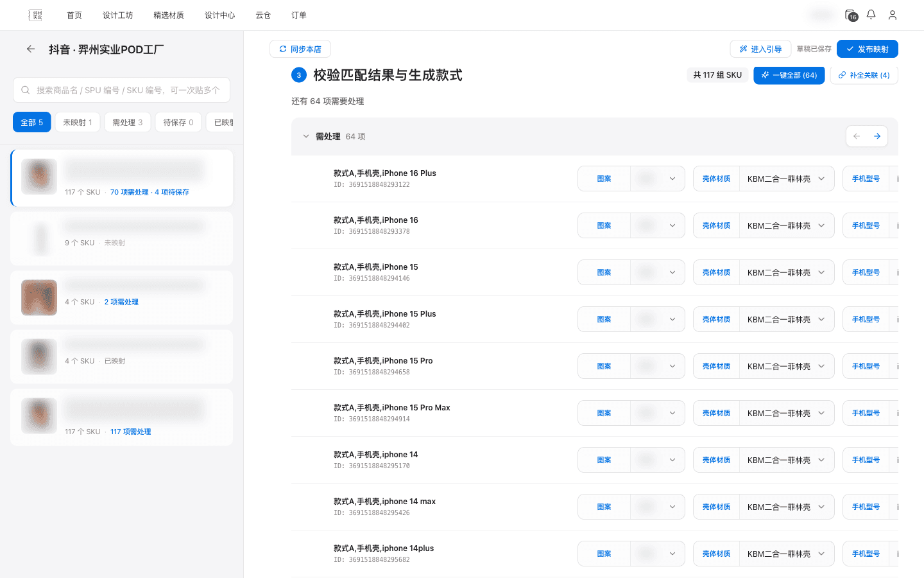Go to next page arrow in 需处理 header
Image resolution: width=924 pixels, height=578 pixels.
coord(877,136)
